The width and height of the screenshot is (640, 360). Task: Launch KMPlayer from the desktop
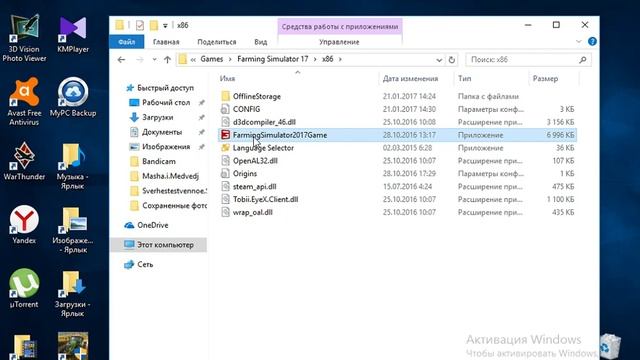pos(73,35)
